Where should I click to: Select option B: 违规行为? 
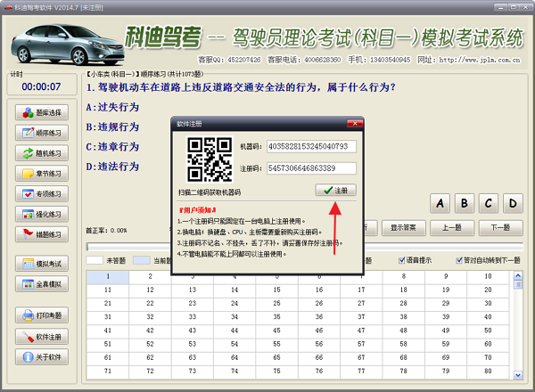112,127
